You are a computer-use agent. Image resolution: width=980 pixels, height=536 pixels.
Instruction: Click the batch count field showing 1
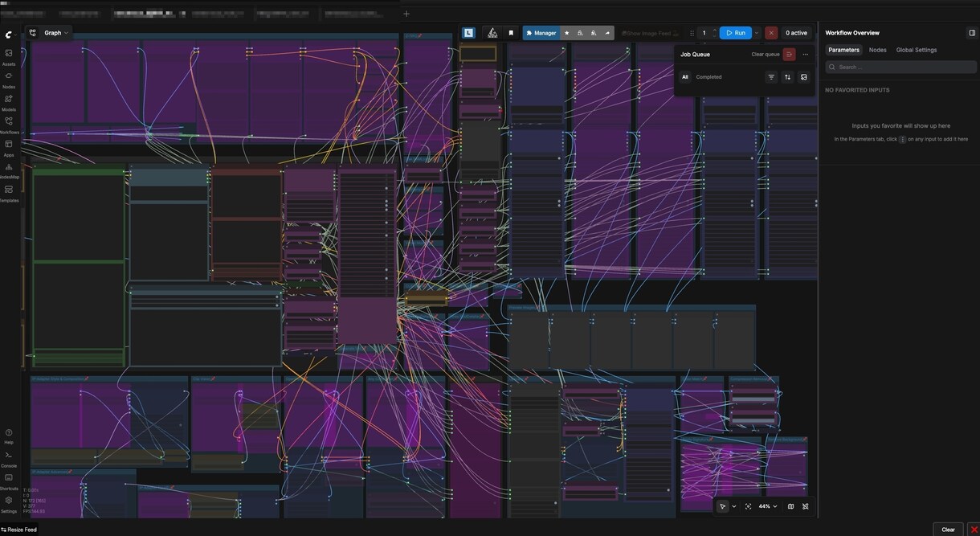(704, 33)
